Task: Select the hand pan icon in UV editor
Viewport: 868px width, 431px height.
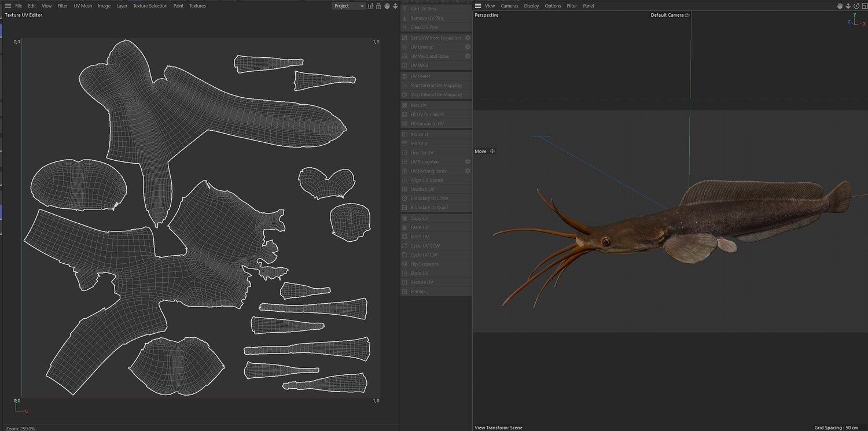Action: (387, 6)
